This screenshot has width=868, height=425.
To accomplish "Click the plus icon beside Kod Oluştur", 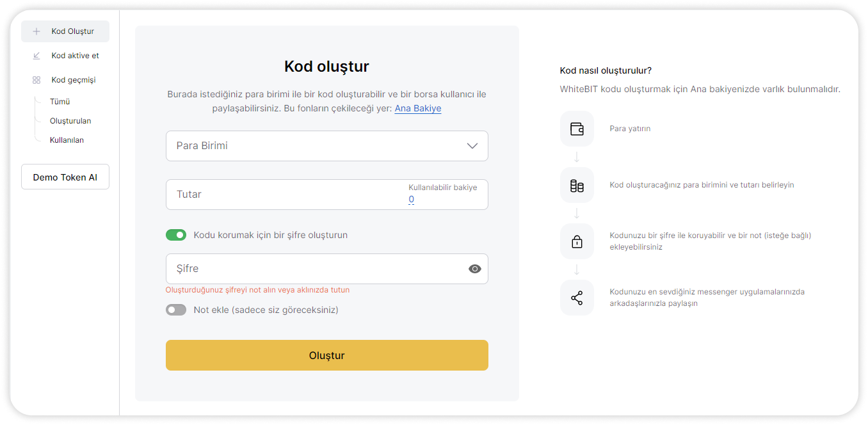I will [36, 31].
